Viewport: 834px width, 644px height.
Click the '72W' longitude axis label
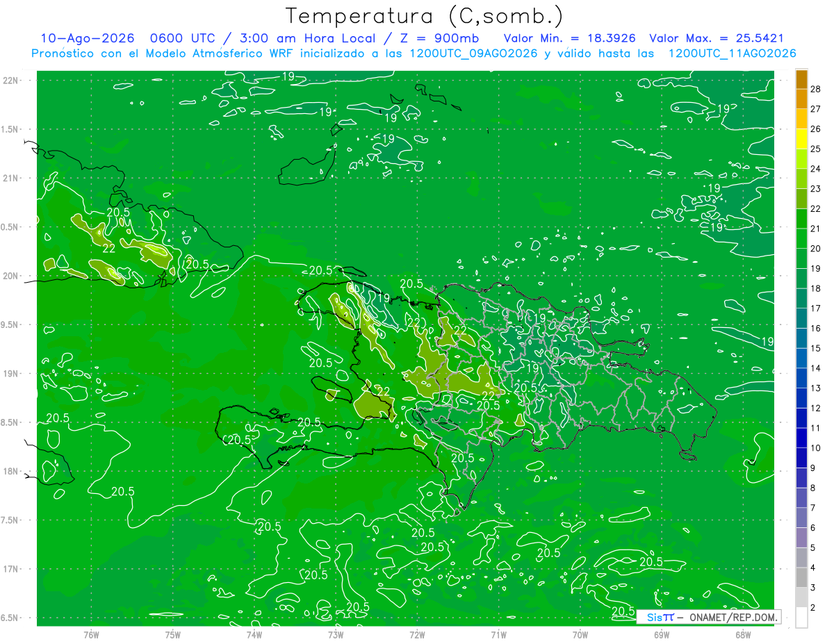click(417, 634)
